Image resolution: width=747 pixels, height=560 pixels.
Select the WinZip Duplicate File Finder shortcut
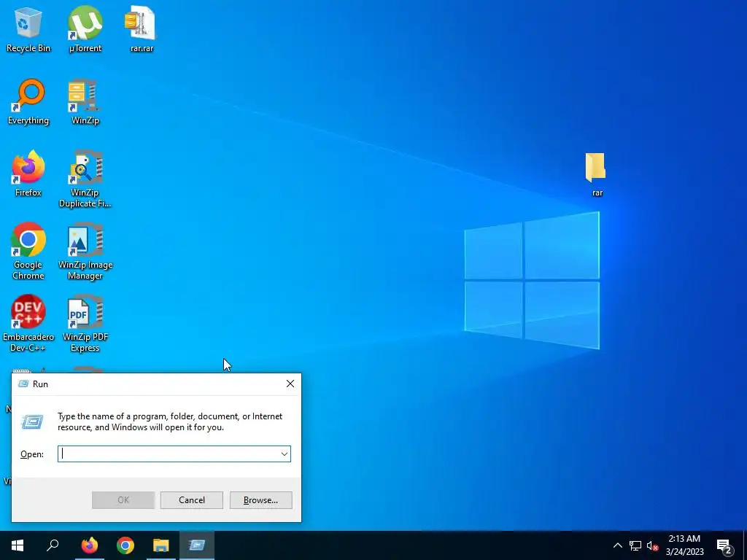coord(85,179)
